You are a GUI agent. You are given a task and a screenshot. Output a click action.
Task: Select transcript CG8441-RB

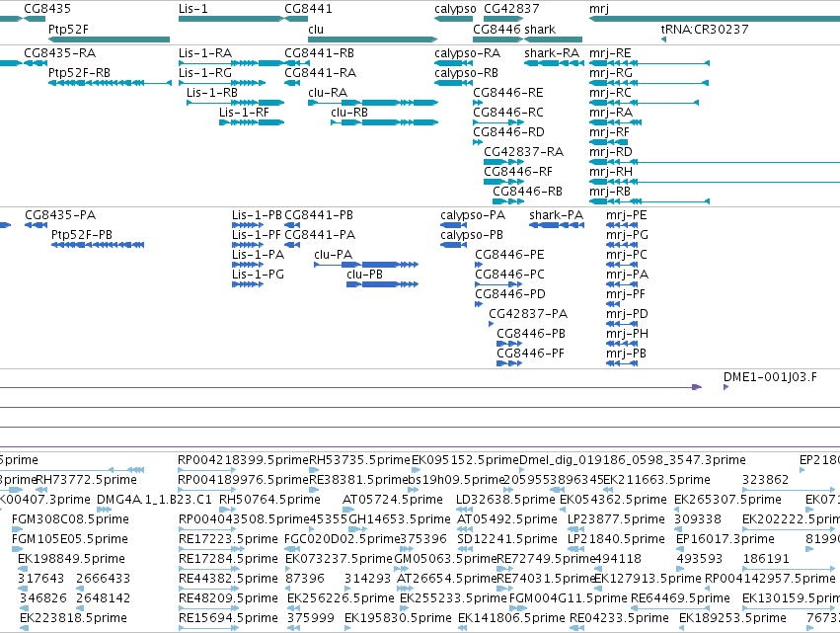click(x=296, y=63)
